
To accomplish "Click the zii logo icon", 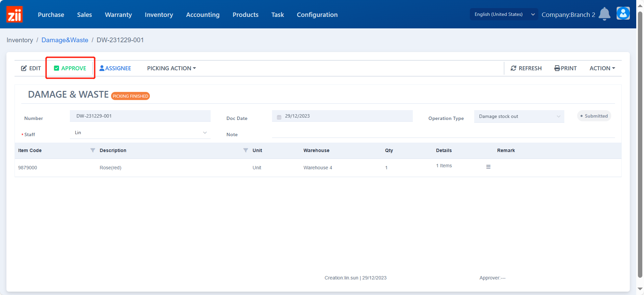I will [15, 14].
